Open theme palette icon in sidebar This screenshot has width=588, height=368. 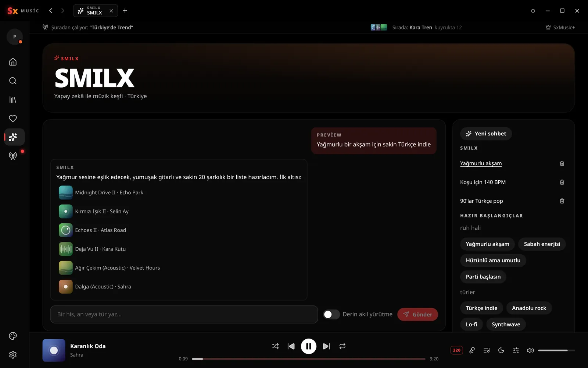coord(13,336)
